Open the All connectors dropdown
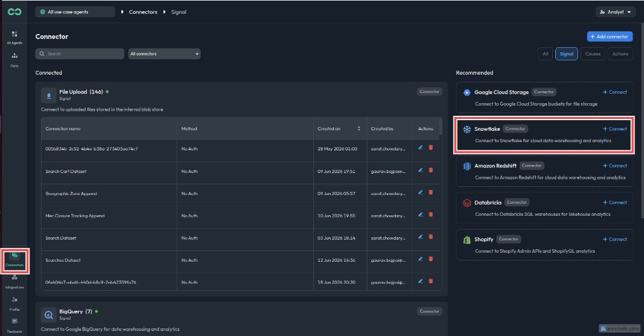 164,54
